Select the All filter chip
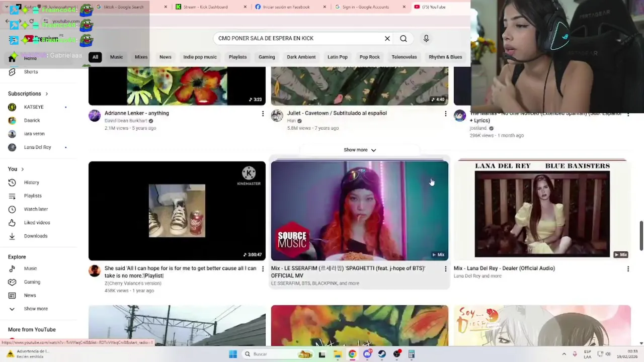644x362 pixels. click(x=95, y=57)
